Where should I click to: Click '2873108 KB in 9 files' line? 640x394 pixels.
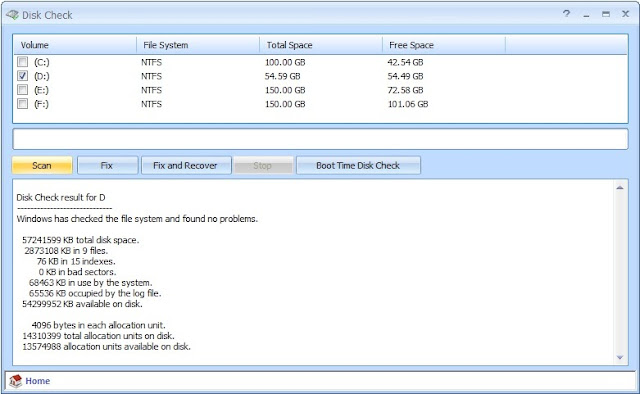[x=66, y=251]
